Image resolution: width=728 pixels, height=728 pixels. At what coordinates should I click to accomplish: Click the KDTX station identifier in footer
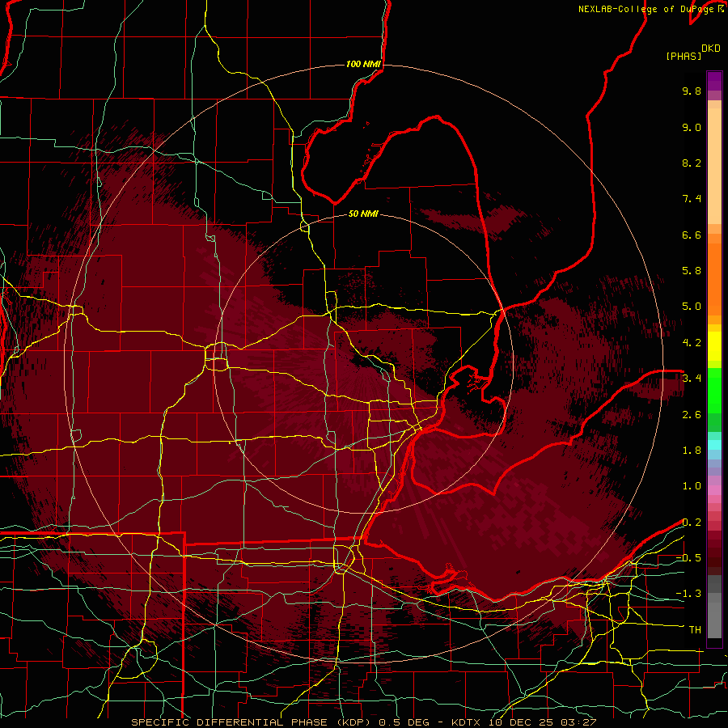click(x=465, y=722)
